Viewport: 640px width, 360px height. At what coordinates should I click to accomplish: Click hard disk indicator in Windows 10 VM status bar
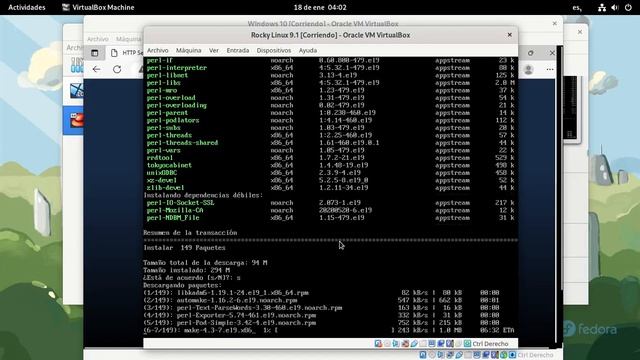point(423,355)
